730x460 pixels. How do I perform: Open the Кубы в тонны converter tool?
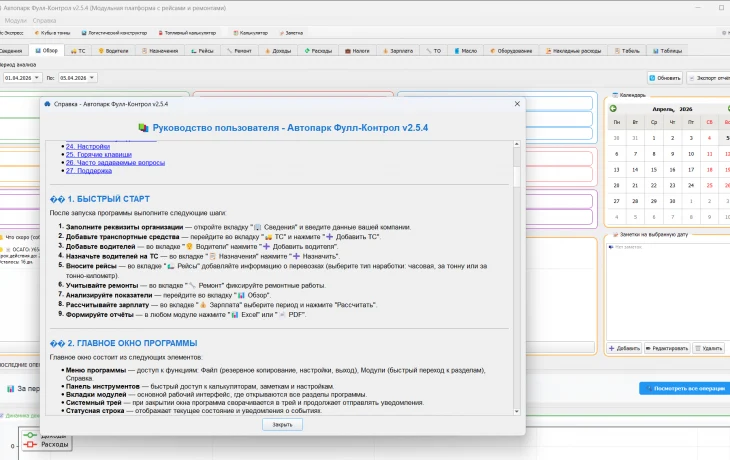(52, 33)
